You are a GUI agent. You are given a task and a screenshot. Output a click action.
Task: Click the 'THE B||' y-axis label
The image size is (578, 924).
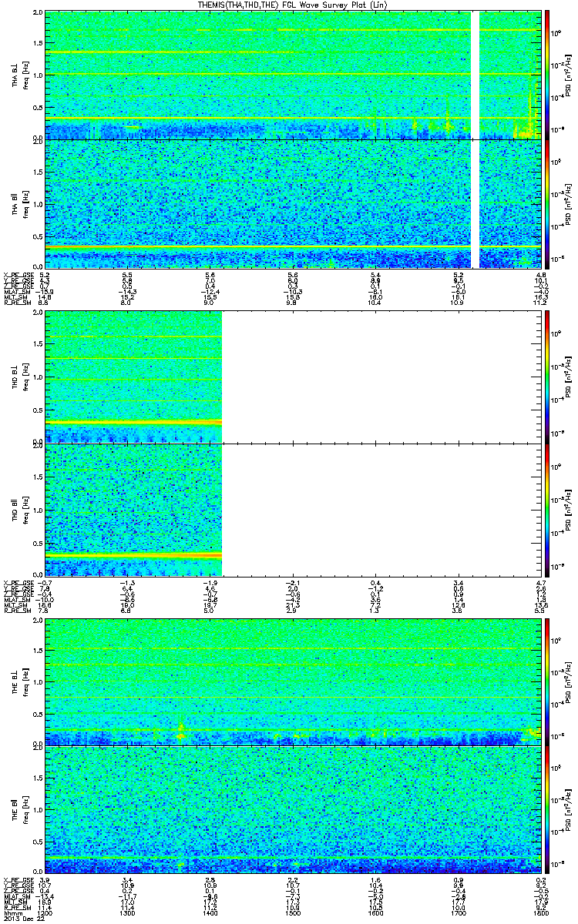[15, 810]
